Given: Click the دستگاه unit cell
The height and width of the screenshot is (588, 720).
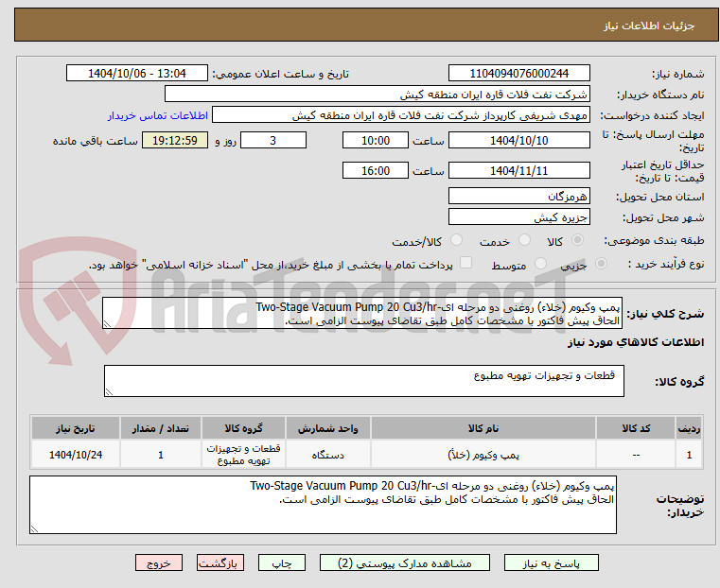Looking at the screenshot, I should click(328, 455).
